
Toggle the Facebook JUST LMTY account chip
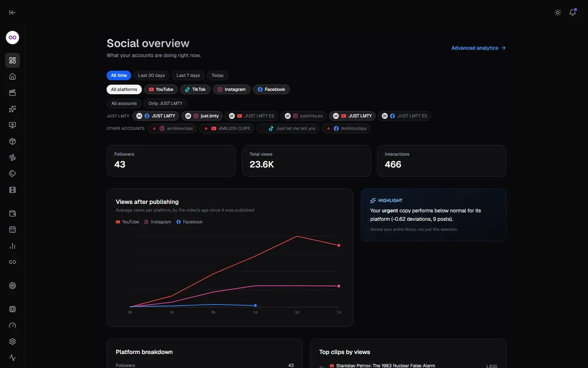156,116
